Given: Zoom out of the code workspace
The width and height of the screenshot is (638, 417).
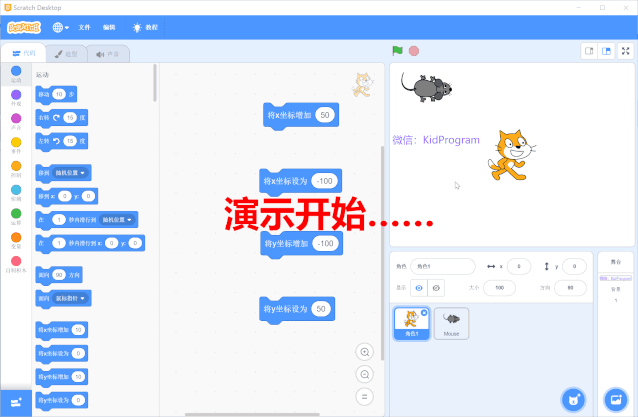Looking at the screenshot, I should (x=365, y=374).
